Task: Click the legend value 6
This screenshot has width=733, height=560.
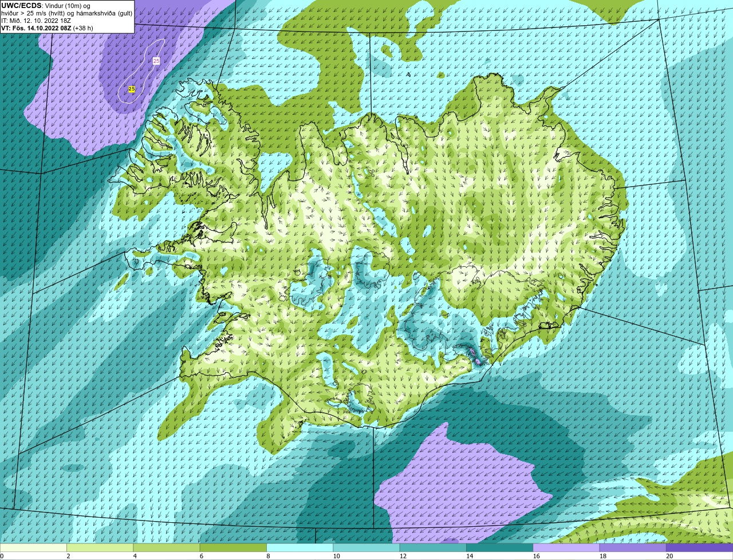Action: coord(202,556)
